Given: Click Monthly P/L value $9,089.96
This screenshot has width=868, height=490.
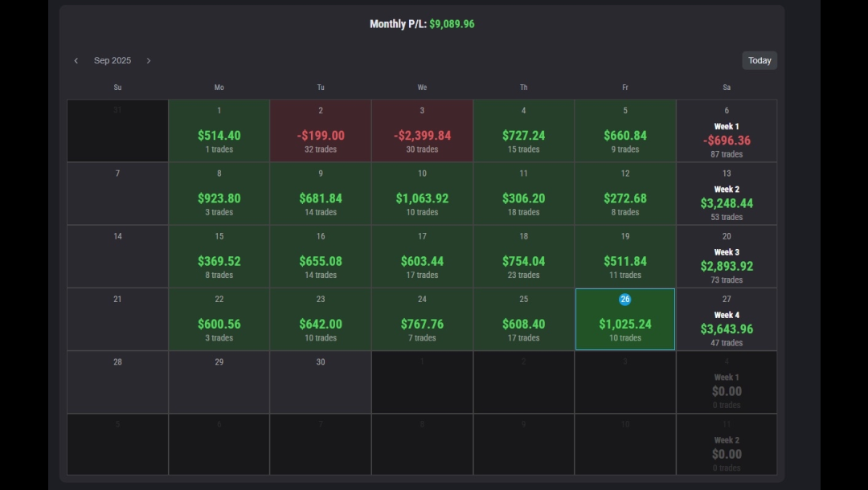Looking at the screenshot, I should [452, 24].
